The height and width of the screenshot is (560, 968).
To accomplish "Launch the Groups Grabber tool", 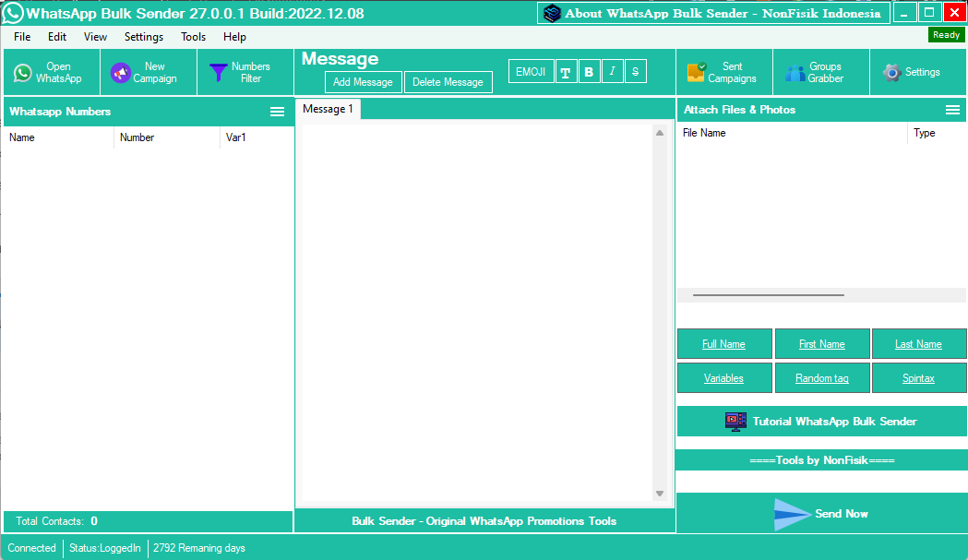I will [795, 73].
